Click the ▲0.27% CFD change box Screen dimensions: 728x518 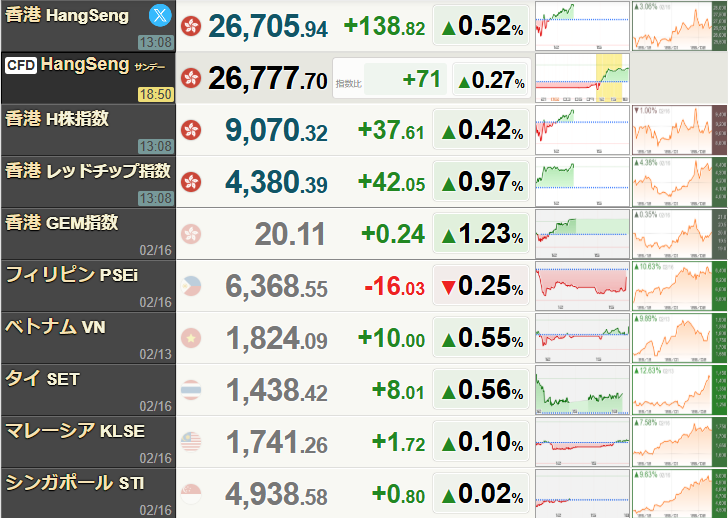click(x=491, y=79)
